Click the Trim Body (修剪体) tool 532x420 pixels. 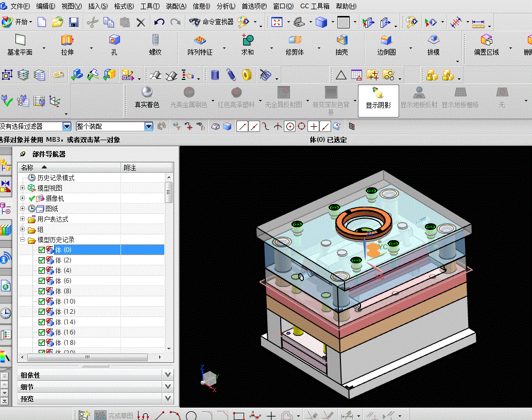[295, 45]
